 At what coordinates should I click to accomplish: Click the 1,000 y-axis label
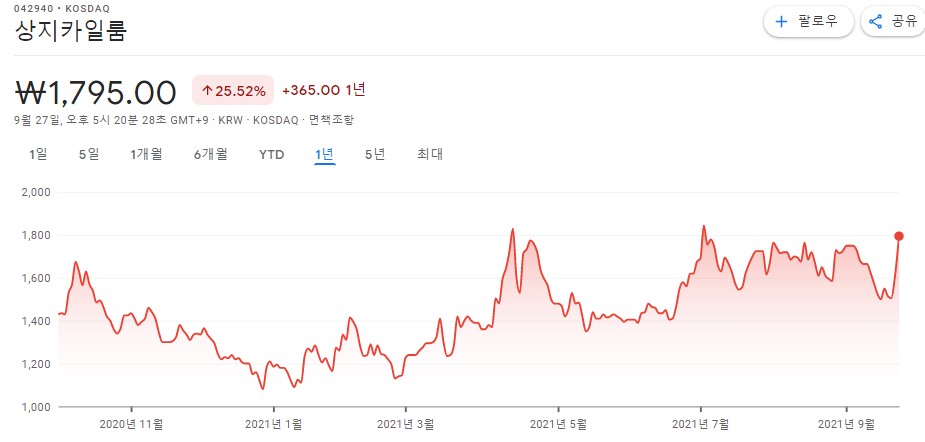pos(37,407)
